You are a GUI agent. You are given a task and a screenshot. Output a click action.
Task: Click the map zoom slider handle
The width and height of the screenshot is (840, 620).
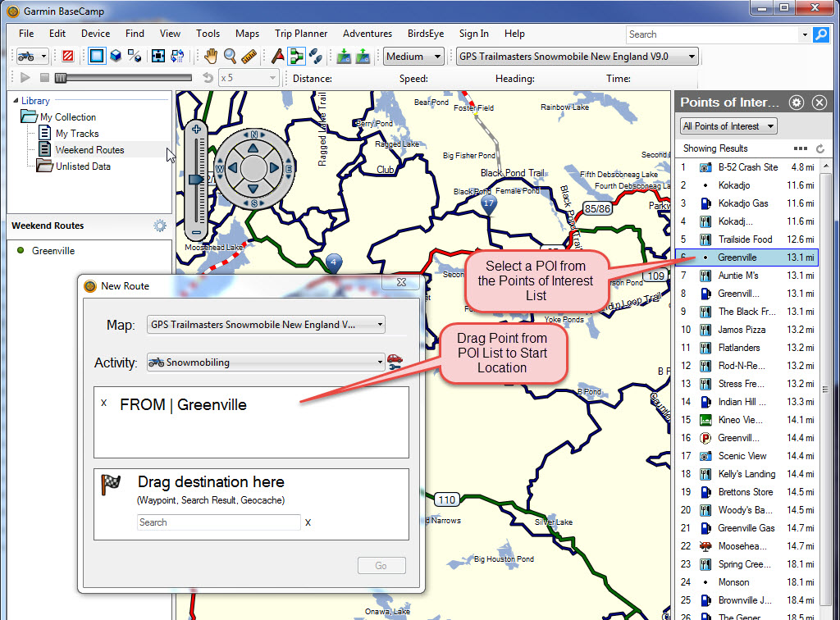pos(196,180)
